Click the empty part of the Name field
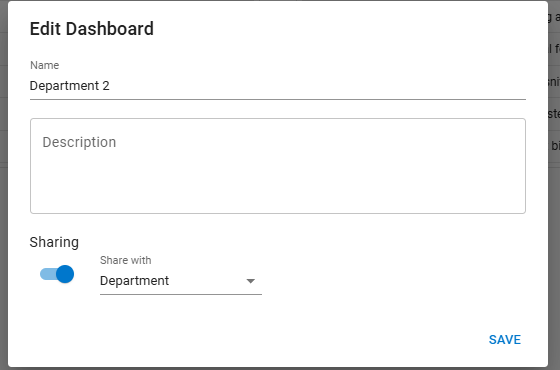Image resolution: width=560 pixels, height=370 pixels. pos(318,86)
